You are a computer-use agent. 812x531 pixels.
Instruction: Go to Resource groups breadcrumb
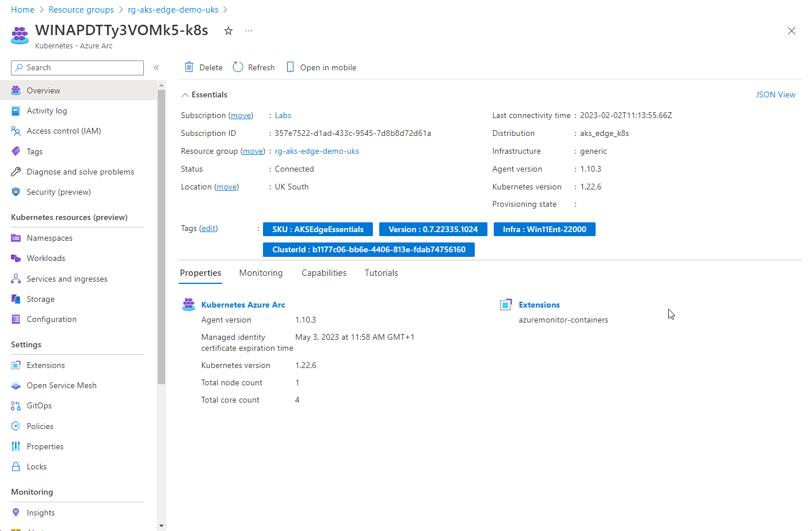[x=81, y=10]
